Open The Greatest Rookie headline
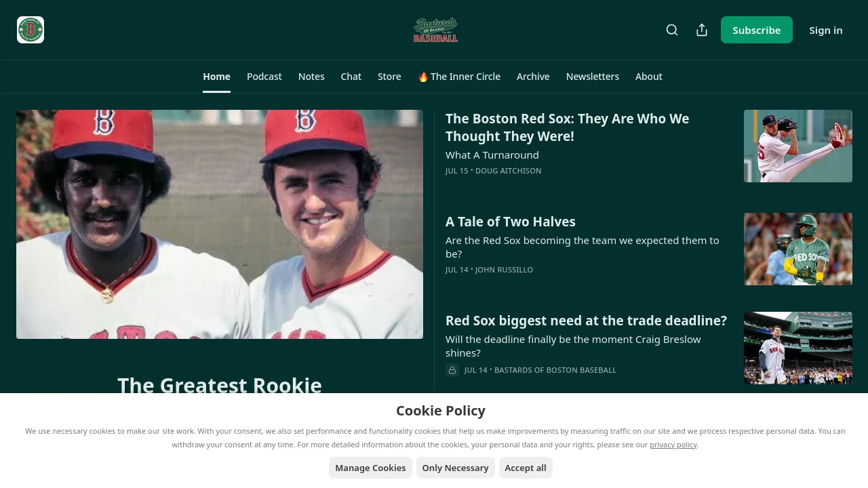The width and height of the screenshot is (868, 488). point(220,384)
